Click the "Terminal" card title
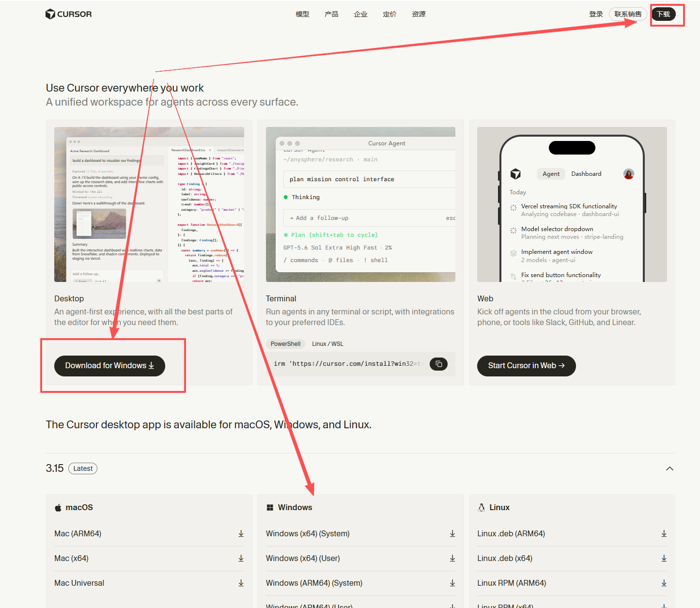Image resolution: width=700 pixels, height=608 pixels. pyautogui.click(x=281, y=298)
